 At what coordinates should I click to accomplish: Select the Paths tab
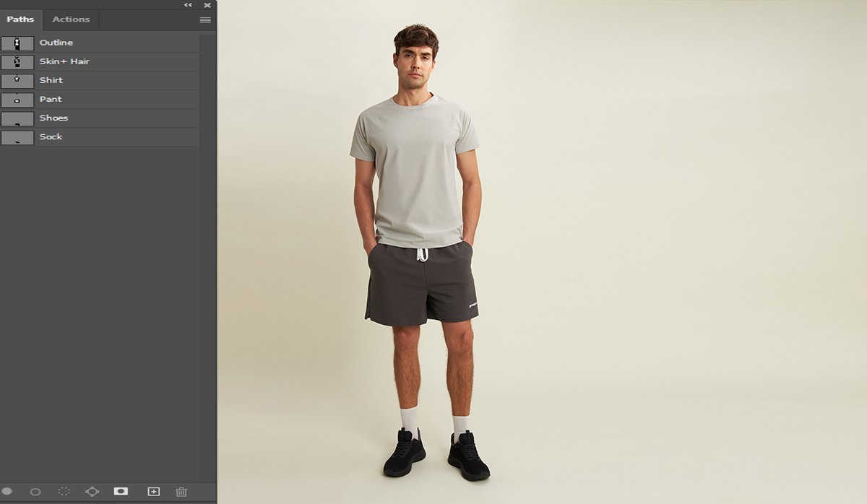point(20,19)
